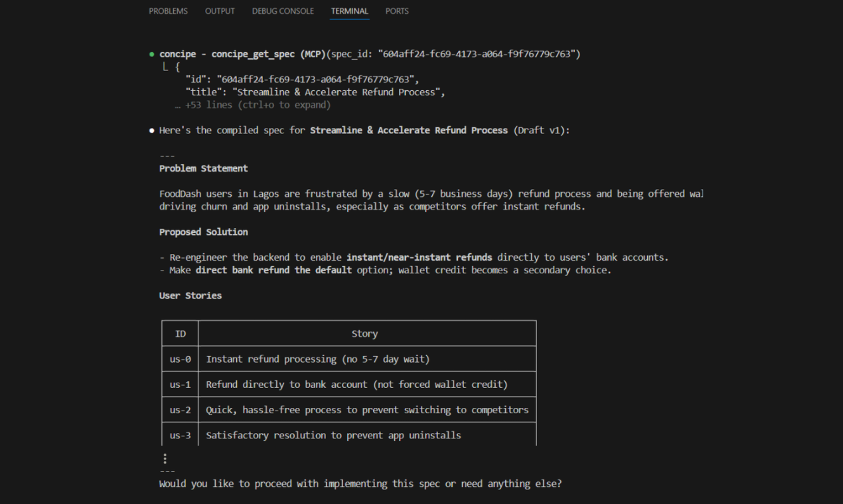
Task: Click the 'Proposed Solution' heading
Action: pos(203,232)
